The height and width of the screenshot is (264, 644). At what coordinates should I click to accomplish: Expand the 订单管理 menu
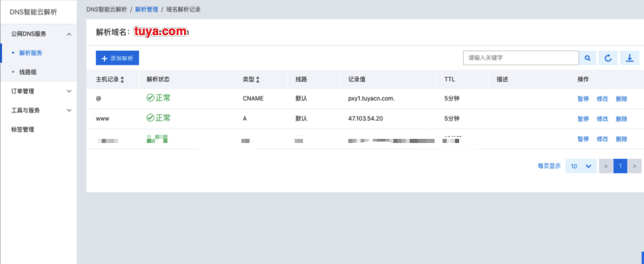69,91
